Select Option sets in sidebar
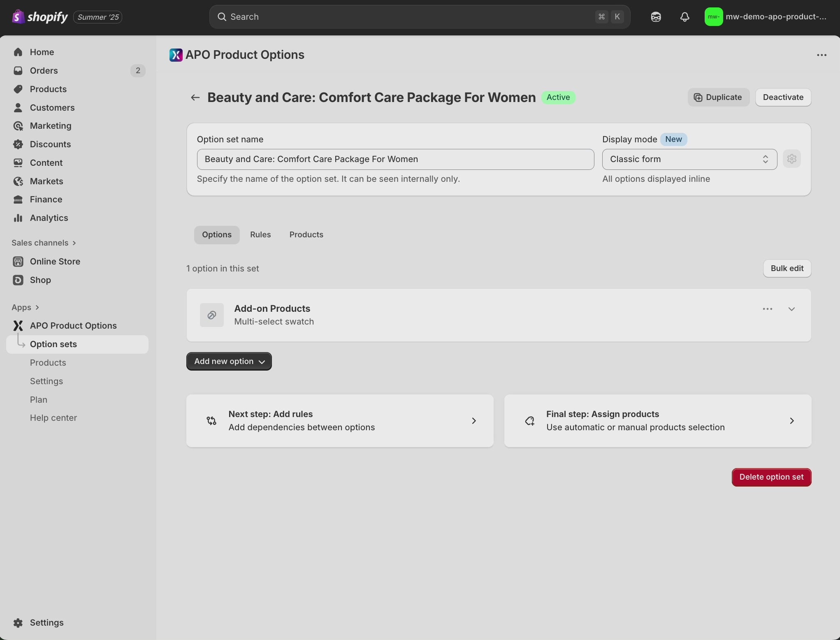The image size is (840, 640). click(77, 344)
